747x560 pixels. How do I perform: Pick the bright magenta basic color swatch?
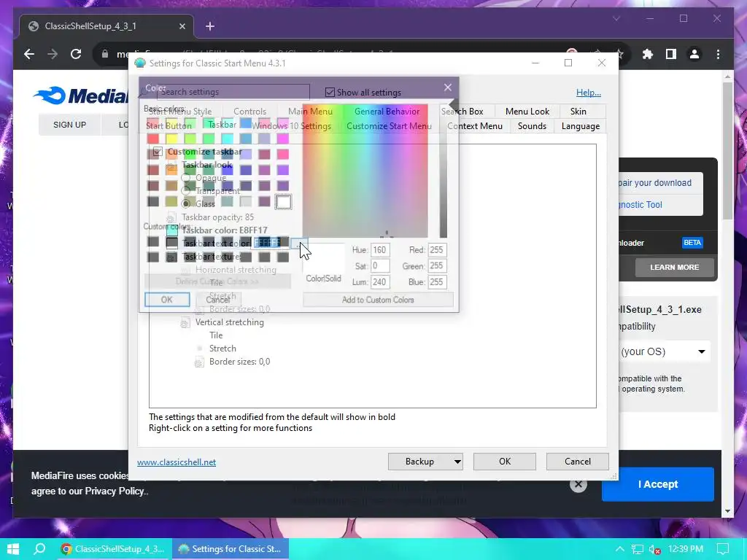(283, 139)
